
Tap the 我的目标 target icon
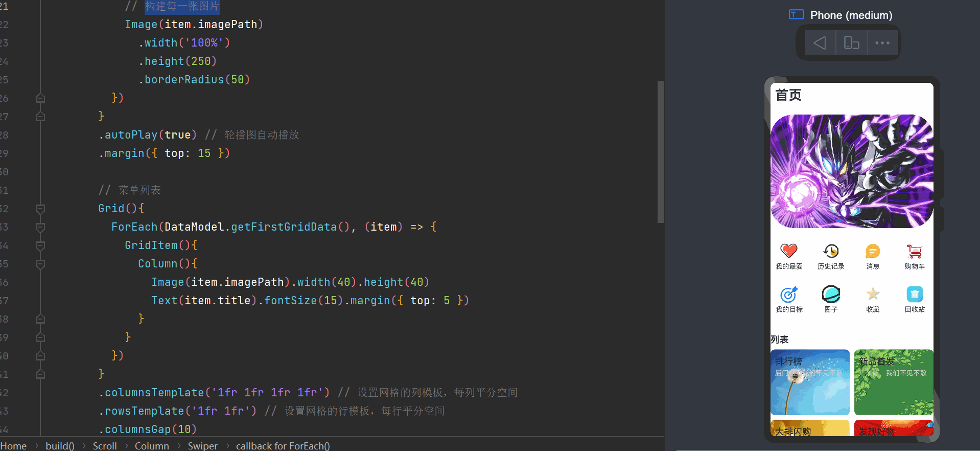pyautogui.click(x=789, y=295)
